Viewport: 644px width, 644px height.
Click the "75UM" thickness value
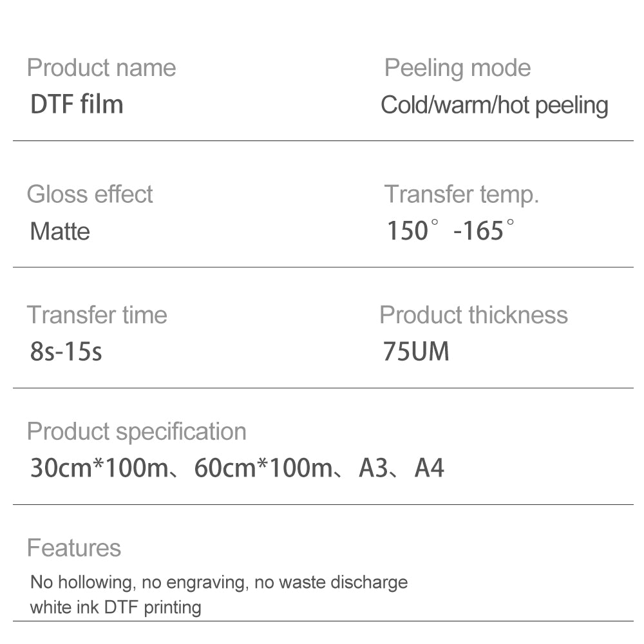click(416, 352)
